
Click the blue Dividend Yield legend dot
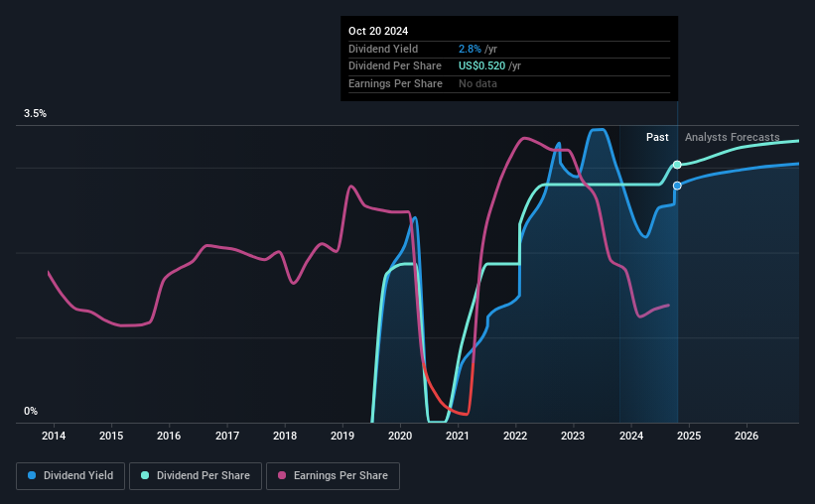pyautogui.click(x=32, y=475)
